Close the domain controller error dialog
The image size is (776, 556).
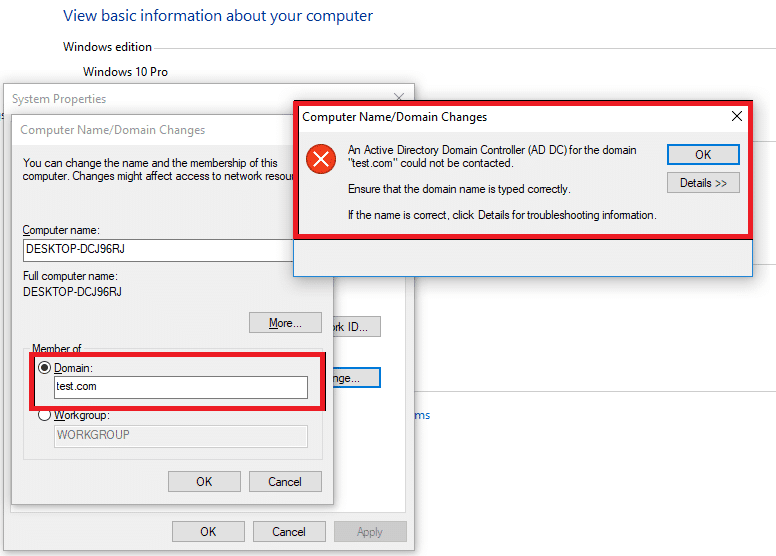click(736, 116)
